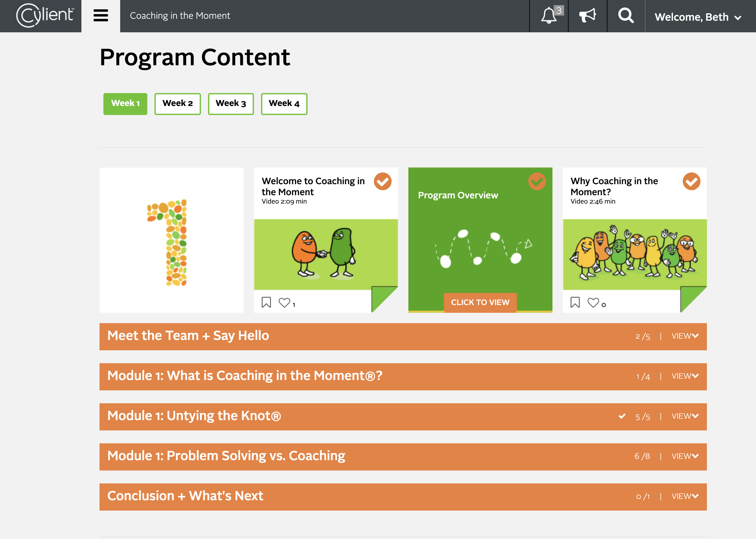Image resolution: width=756 pixels, height=539 pixels.
Task: Click the search magnifier icon
Action: coord(625,16)
